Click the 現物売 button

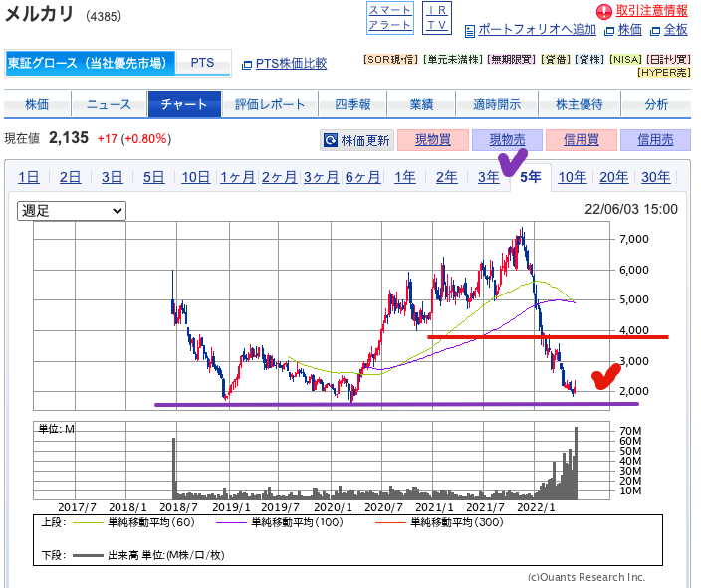[x=507, y=140]
